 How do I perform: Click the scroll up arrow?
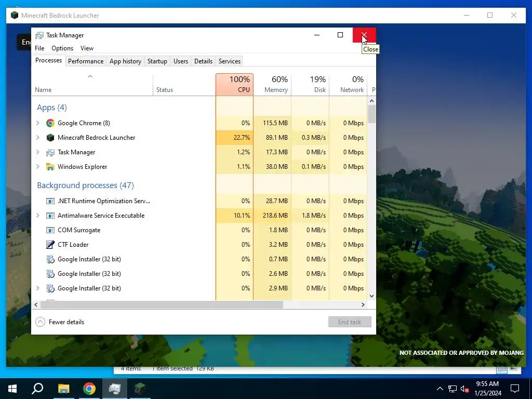(371, 101)
